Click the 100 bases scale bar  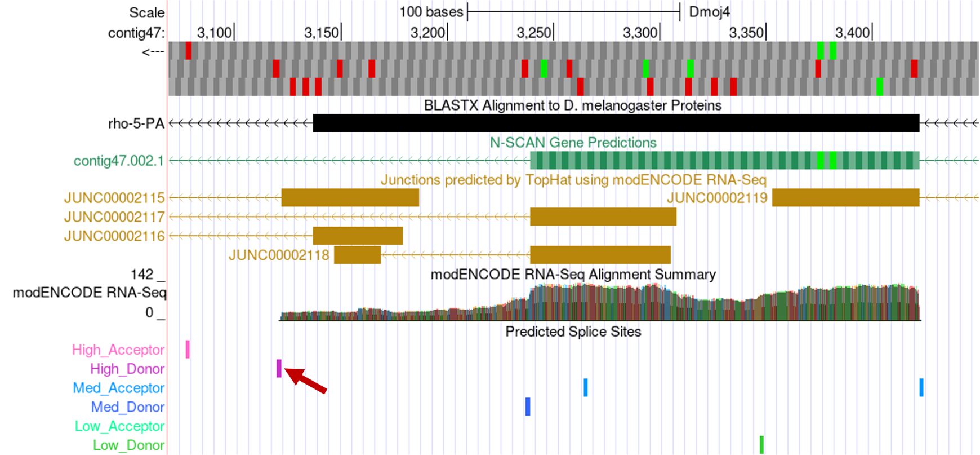click(x=574, y=11)
